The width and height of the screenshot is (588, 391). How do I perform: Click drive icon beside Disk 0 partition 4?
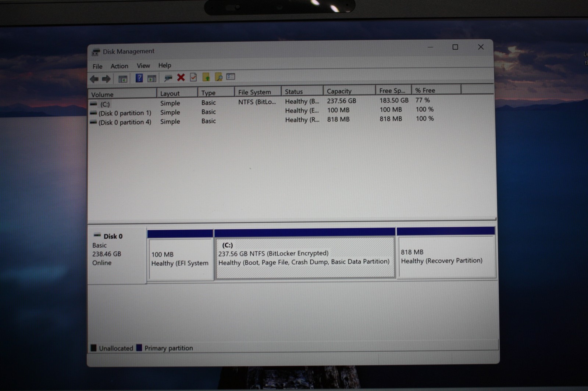94,122
